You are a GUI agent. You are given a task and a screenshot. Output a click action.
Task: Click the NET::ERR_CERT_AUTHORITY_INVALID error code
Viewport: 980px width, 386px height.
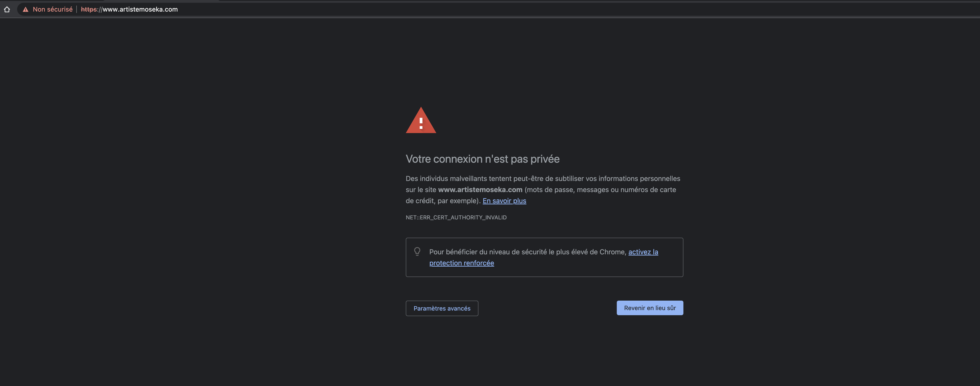(x=456, y=217)
